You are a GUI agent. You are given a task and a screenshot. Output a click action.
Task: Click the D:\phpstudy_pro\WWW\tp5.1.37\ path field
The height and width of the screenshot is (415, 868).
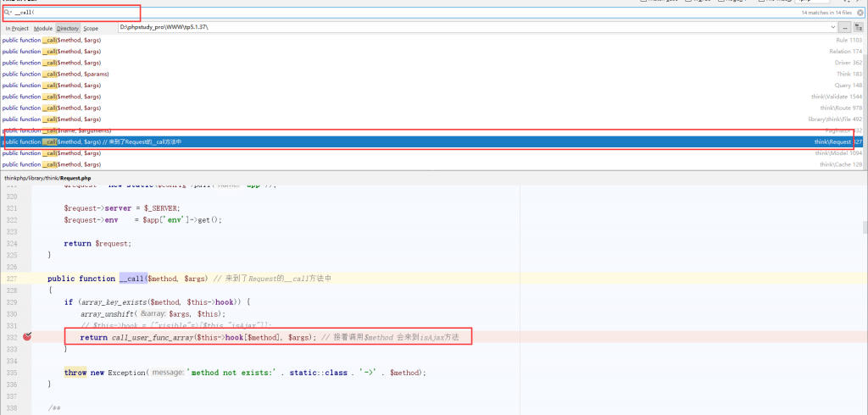click(x=477, y=27)
